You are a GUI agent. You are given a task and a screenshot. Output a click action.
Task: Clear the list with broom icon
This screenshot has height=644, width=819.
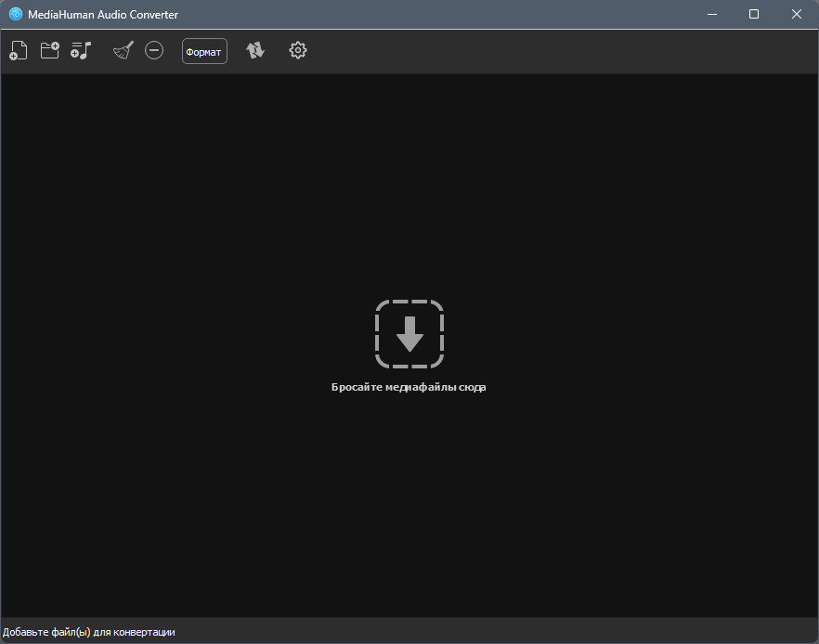123,51
